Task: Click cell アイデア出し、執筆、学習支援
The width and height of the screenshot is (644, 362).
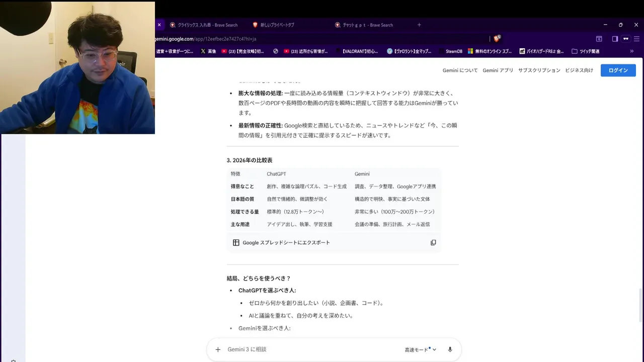Action: pyautogui.click(x=299, y=224)
